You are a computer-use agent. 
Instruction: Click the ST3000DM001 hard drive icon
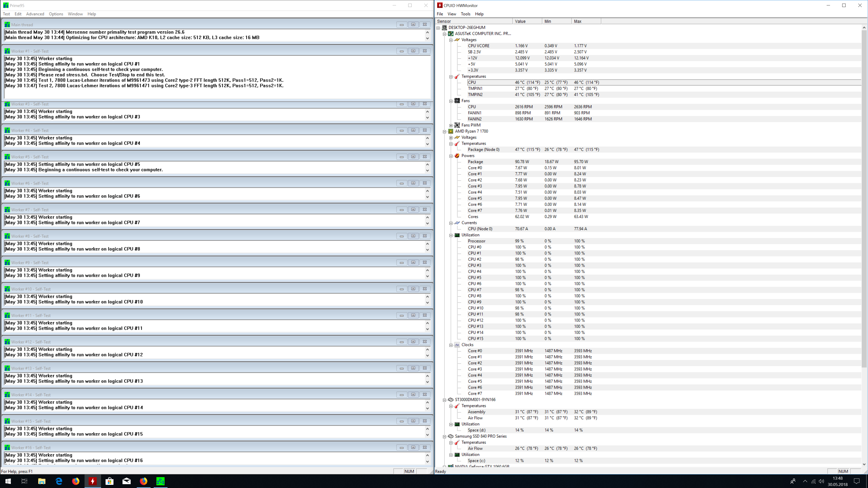(x=451, y=400)
